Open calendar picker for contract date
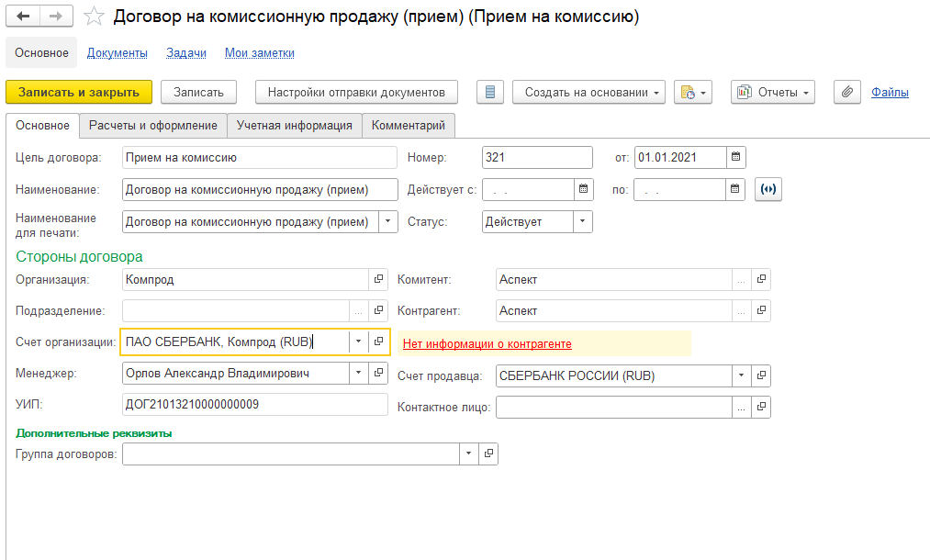930x560 pixels. (x=736, y=157)
